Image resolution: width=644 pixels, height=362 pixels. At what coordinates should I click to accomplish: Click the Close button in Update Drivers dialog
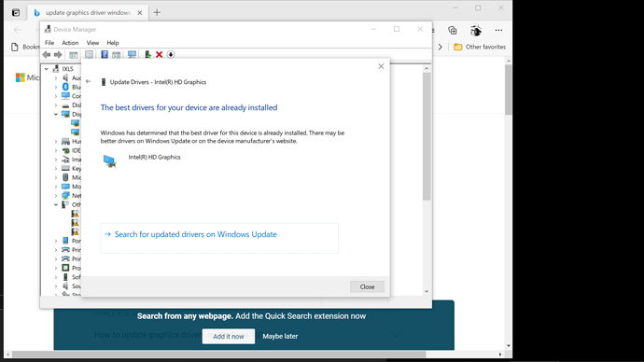367,286
